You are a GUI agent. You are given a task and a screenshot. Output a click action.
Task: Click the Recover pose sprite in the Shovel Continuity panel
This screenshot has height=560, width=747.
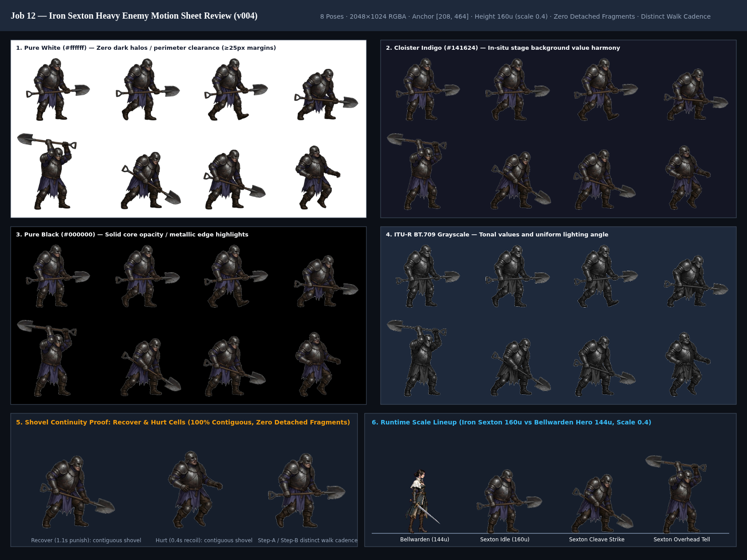point(77,492)
